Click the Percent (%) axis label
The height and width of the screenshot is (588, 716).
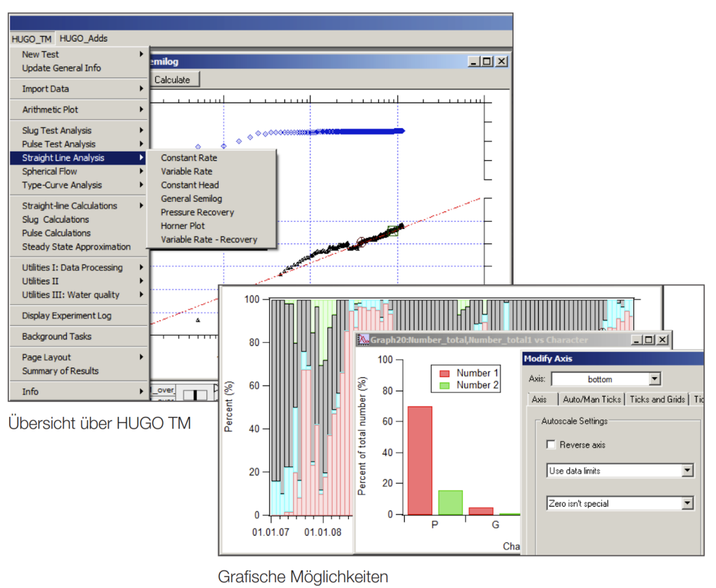(228, 407)
